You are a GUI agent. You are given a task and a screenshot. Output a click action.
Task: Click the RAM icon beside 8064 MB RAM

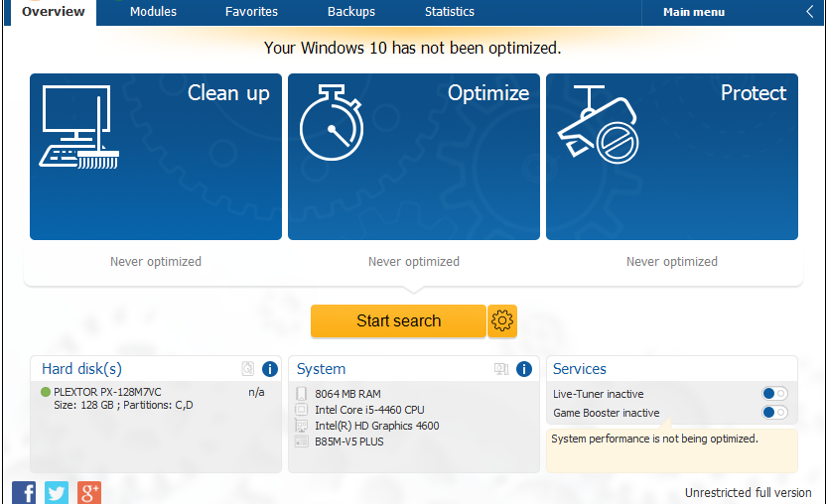click(302, 394)
